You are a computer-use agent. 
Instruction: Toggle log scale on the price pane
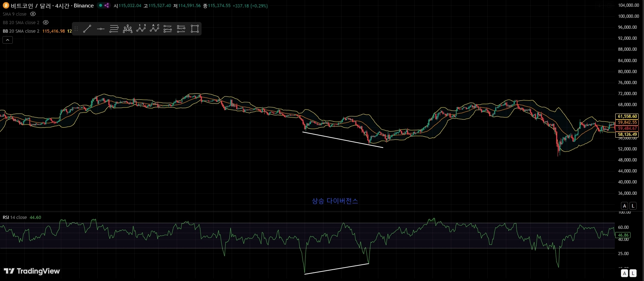coord(633,206)
